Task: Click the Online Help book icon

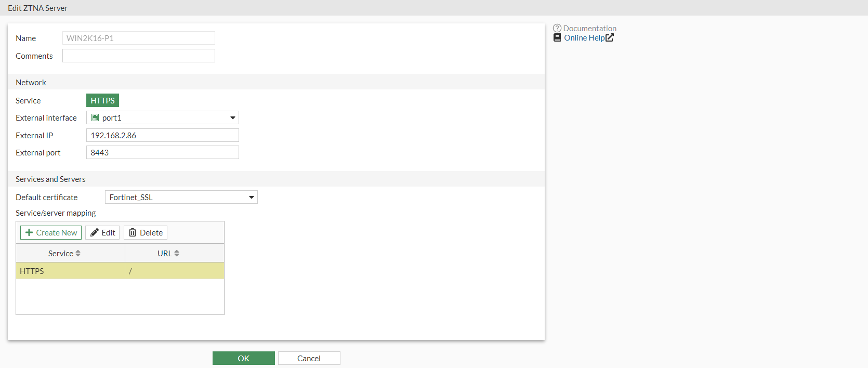Action: click(557, 38)
